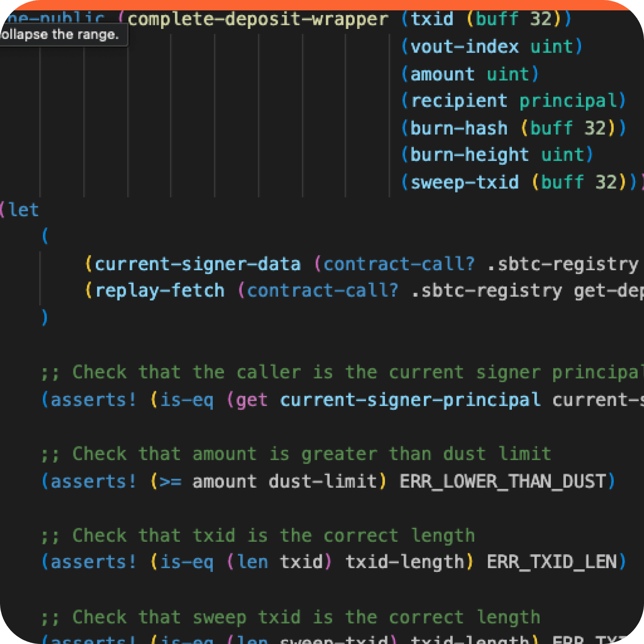The width and height of the screenshot is (644, 644).
Task: Click contract-call? on the replay-fetch line
Action: [322, 291]
